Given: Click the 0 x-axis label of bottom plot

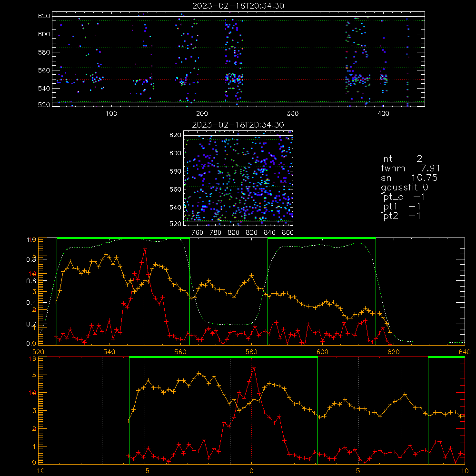Looking at the screenshot, I should (x=251, y=471).
